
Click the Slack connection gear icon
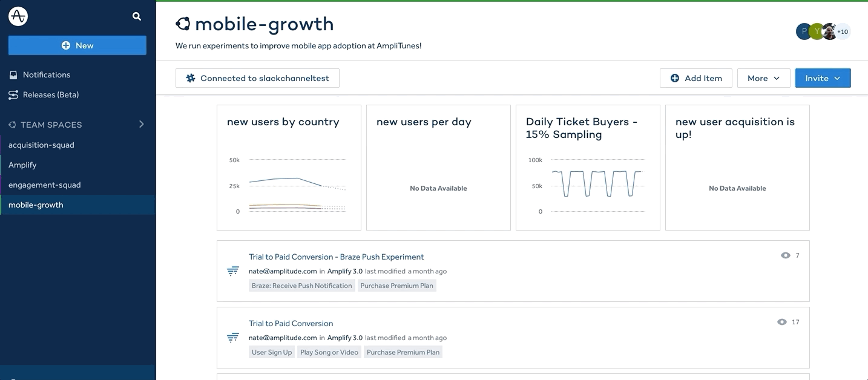pos(191,78)
